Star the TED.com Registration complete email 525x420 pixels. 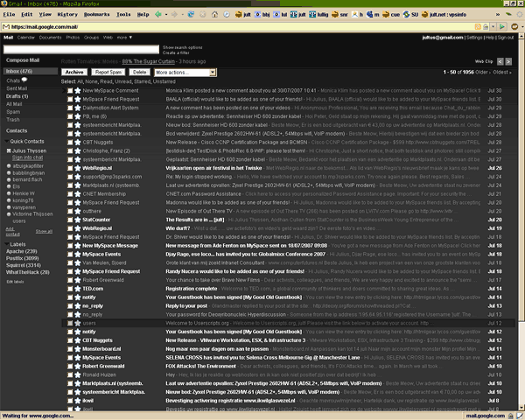point(78,289)
